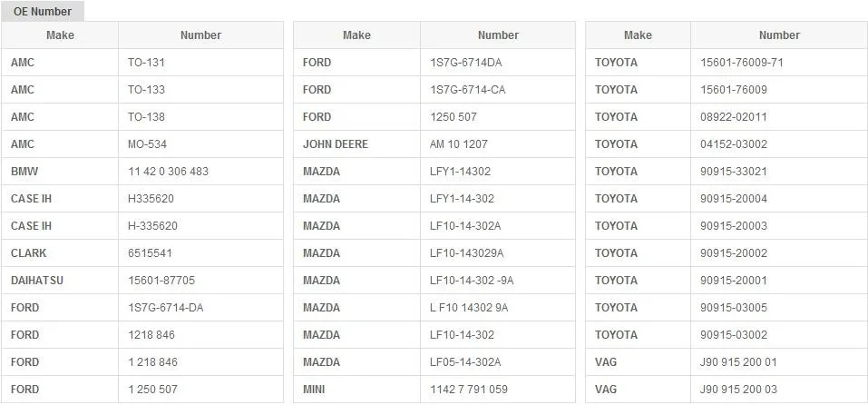The width and height of the screenshot is (868, 405).
Task: Click Ford number 1S7G-6714-DA
Action: [200, 308]
